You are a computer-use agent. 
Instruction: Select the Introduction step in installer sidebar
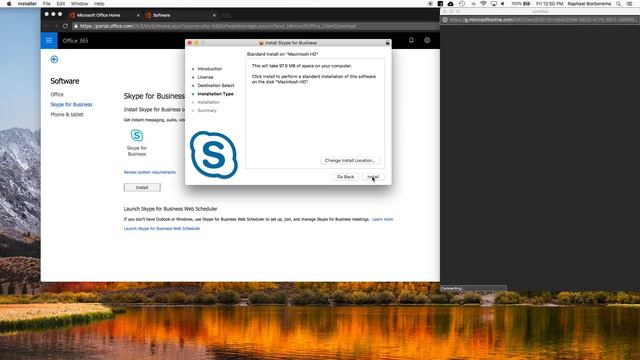pos(210,69)
